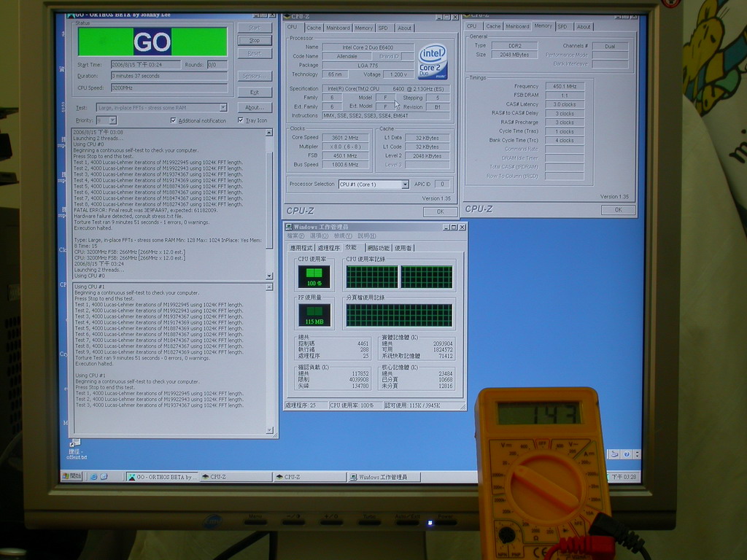
Task: Click the upper log pane scroll down arrow
Action: [x=269, y=276]
